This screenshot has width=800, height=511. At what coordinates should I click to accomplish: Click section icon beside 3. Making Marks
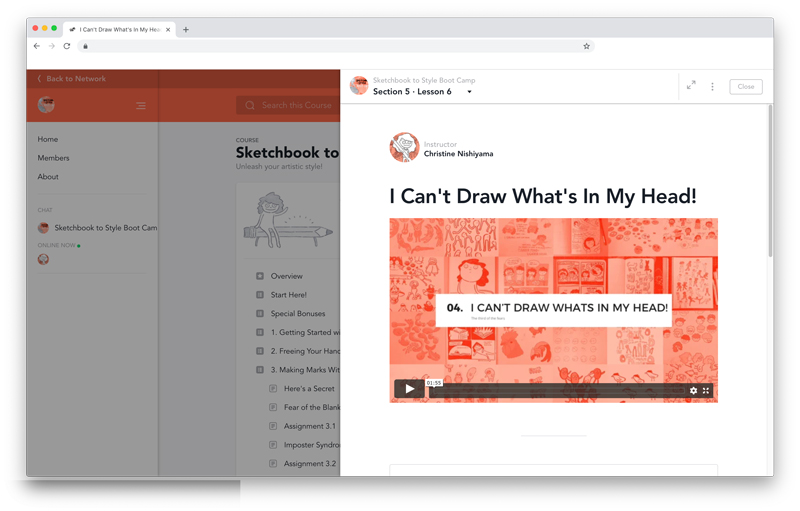point(260,370)
